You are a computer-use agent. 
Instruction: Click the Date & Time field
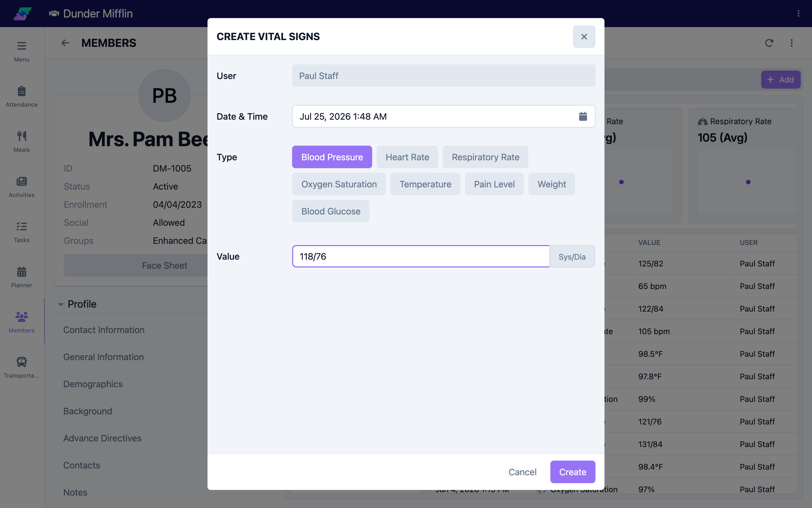pyautogui.click(x=443, y=116)
